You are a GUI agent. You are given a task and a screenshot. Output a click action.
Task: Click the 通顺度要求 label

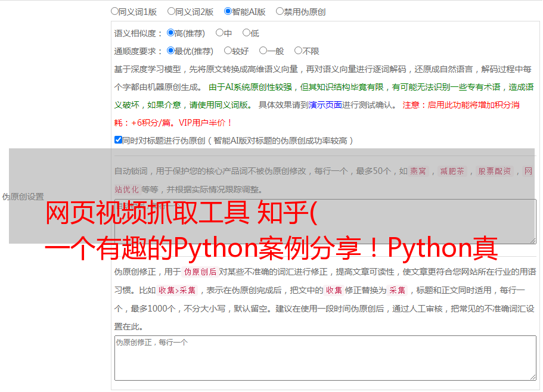(138, 51)
